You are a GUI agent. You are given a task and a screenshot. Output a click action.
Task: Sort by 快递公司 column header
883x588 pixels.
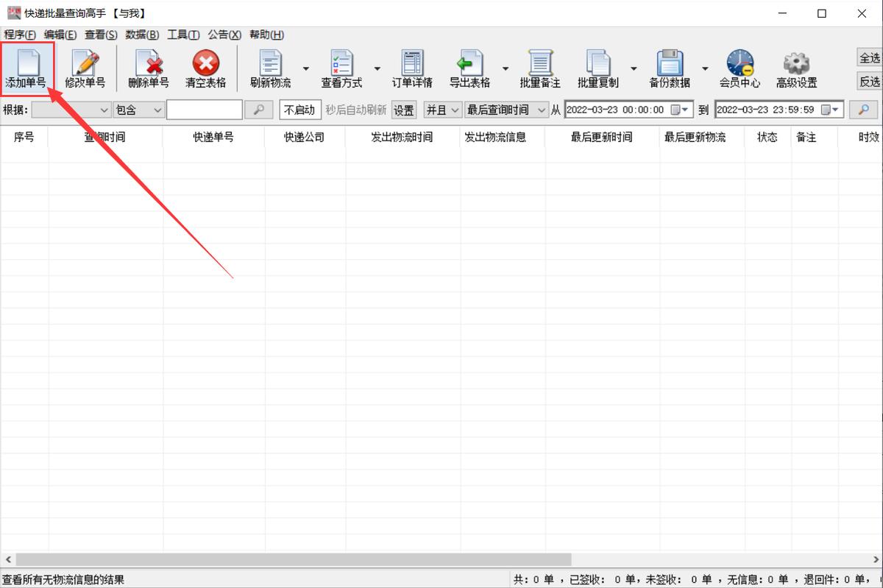[305, 137]
